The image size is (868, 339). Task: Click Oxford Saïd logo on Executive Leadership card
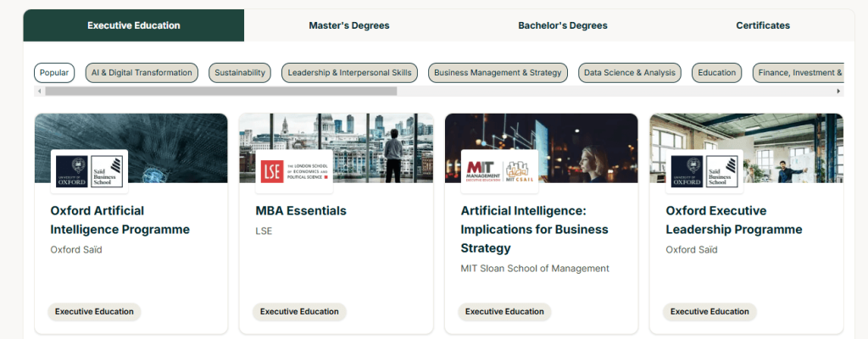[704, 171]
